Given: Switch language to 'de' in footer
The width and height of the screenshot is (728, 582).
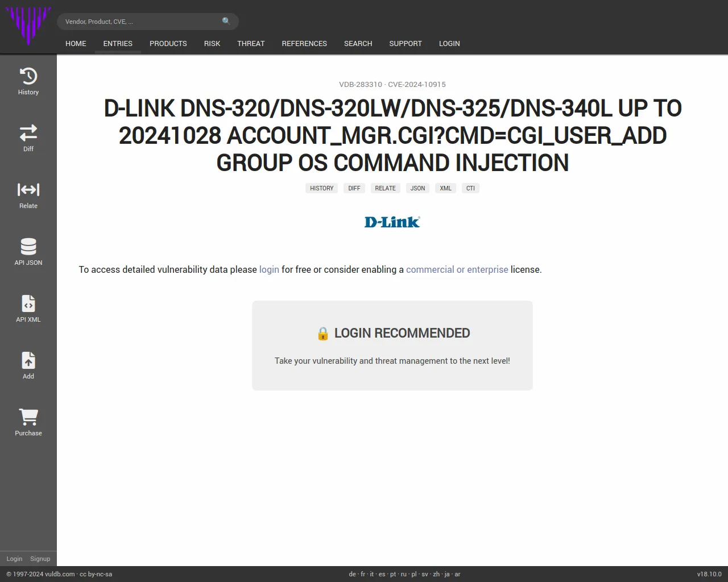Looking at the screenshot, I should coord(352,574).
